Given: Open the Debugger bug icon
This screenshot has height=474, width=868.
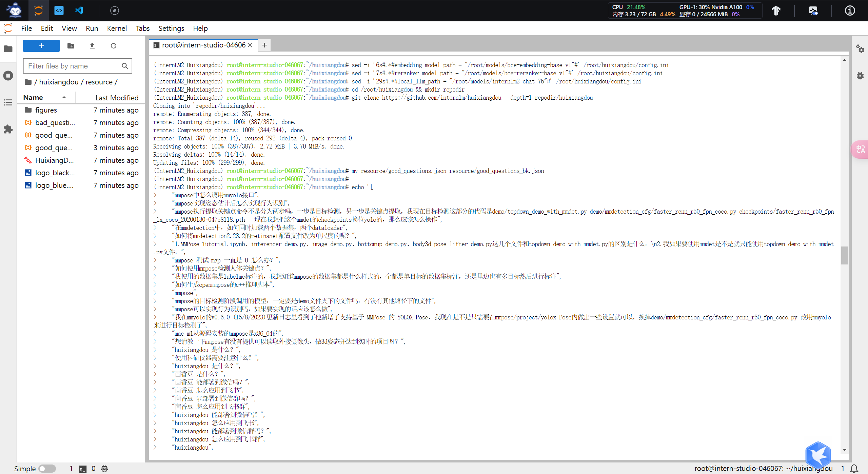Looking at the screenshot, I should click(x=860, y=76).
